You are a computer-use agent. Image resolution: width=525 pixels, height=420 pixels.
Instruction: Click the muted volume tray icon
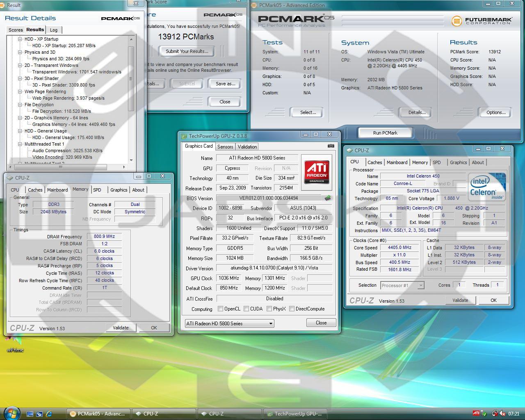(x=502, y=414)
